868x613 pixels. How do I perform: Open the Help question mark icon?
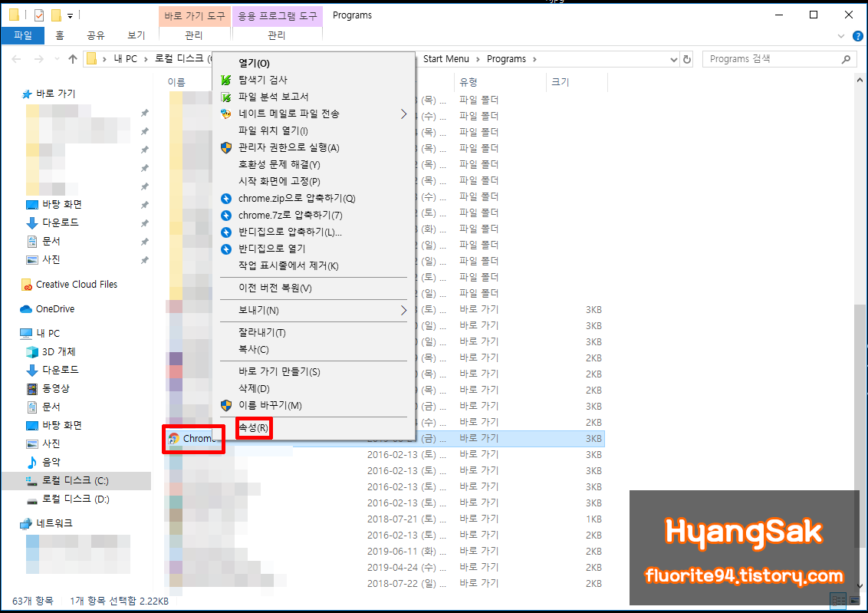[857, 36]
